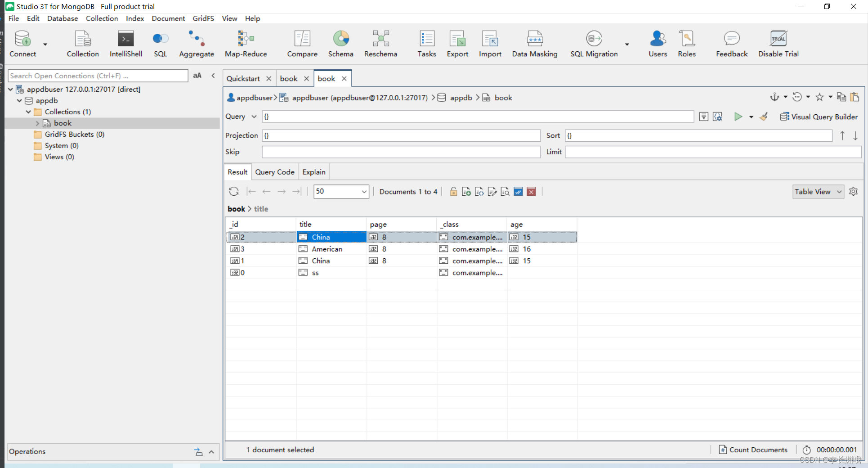
Task: Click the paste query clipboard icon
Action: (x=855, y=97)
